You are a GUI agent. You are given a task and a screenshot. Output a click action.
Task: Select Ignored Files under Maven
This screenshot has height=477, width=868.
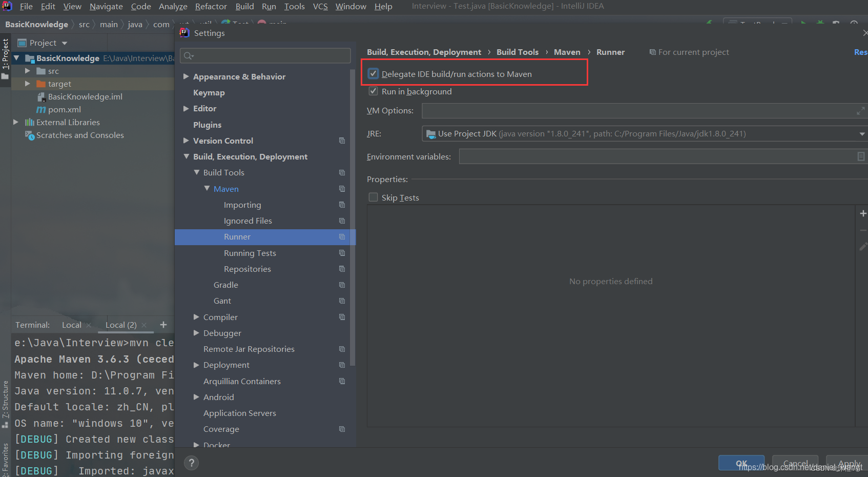pyautogui.click(x=248, y=221)
